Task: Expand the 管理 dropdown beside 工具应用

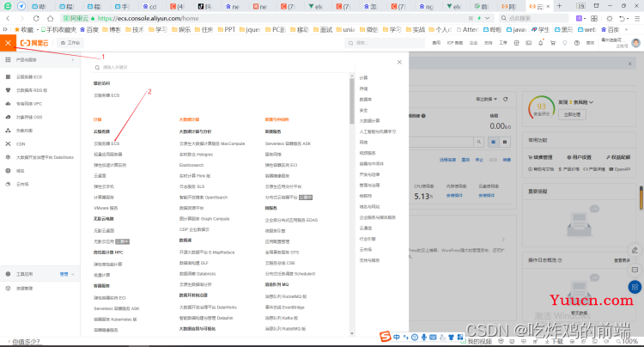Action: click(x=67, y=274)
